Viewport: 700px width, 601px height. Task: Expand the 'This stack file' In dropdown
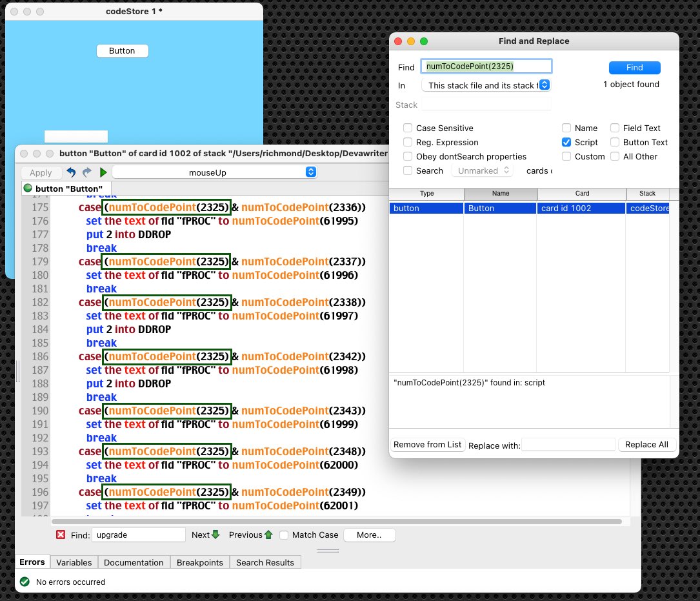coord(486,85)
